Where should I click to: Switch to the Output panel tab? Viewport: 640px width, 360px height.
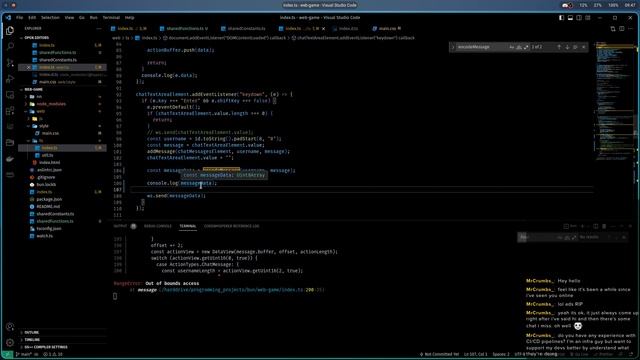point(120,226)
